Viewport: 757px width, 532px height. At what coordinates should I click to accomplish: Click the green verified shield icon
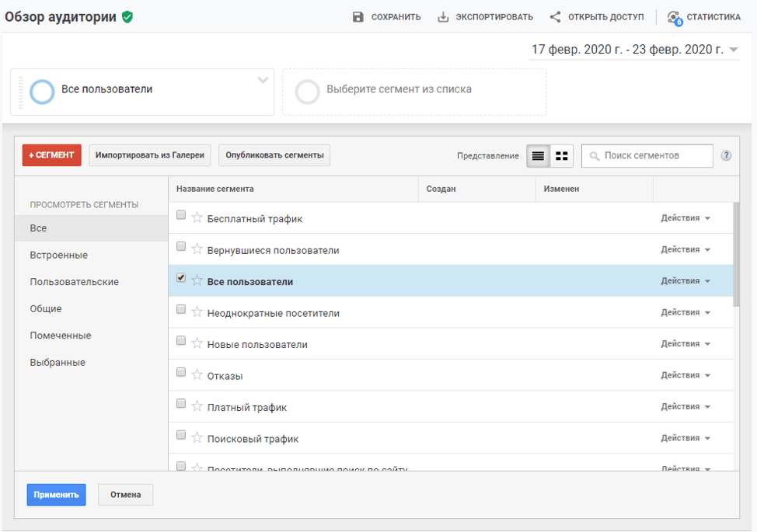[x=127, y=17]
